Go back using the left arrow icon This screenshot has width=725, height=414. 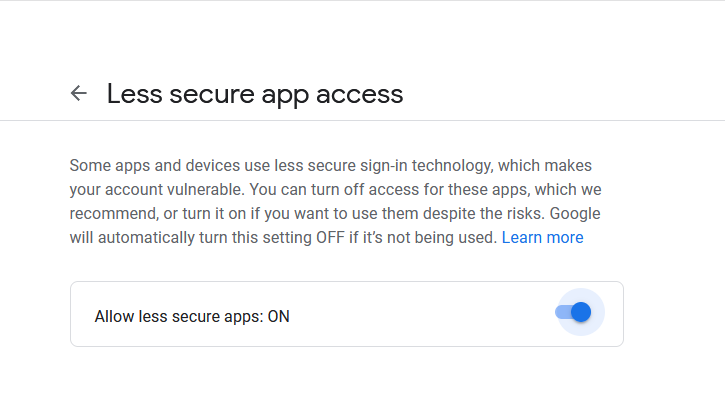click(x=79, y=94)
